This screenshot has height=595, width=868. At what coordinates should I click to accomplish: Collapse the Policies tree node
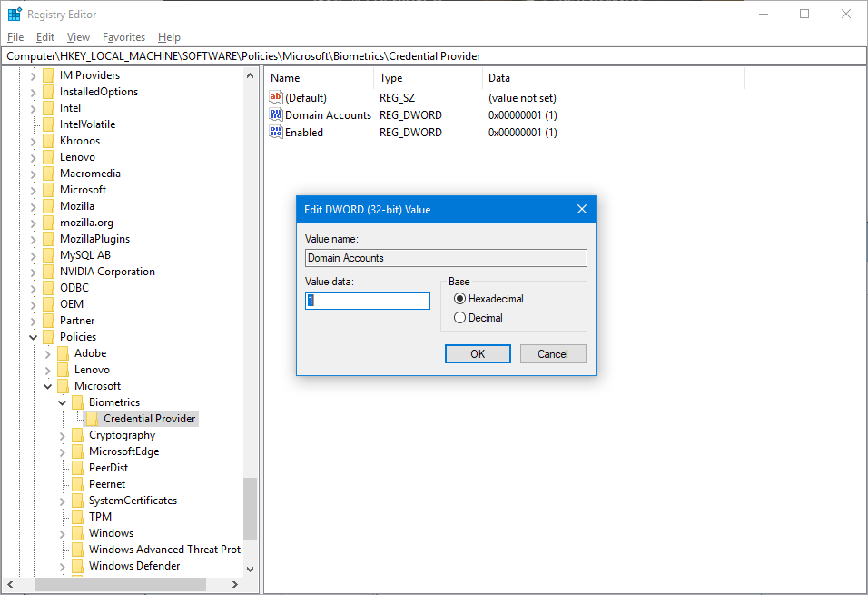pos(34,337)
